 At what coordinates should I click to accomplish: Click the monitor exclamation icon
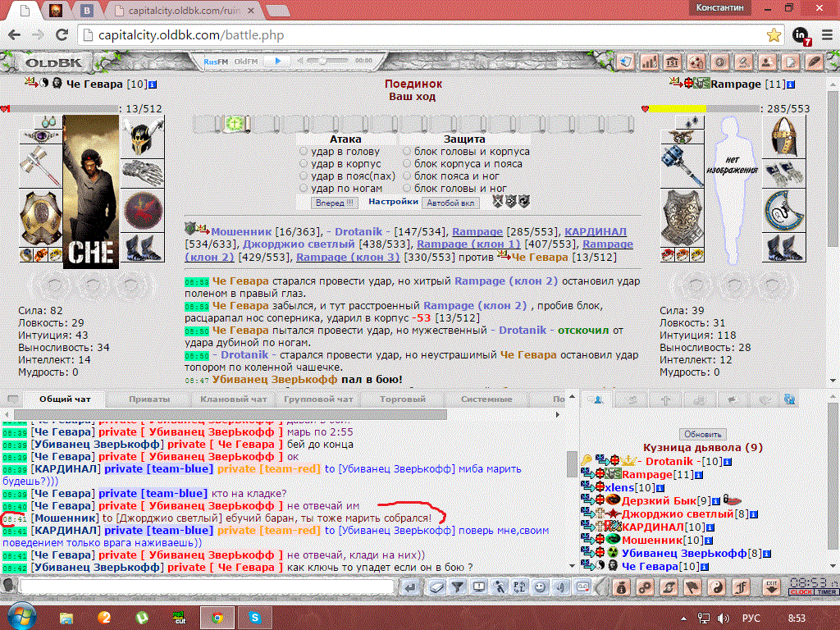coord(478,587)
